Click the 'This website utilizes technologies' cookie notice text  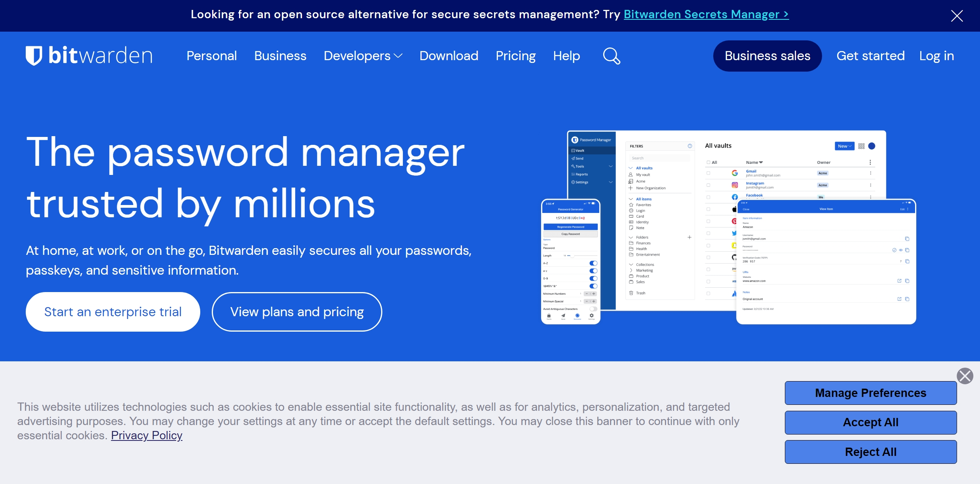coord(378,421)
